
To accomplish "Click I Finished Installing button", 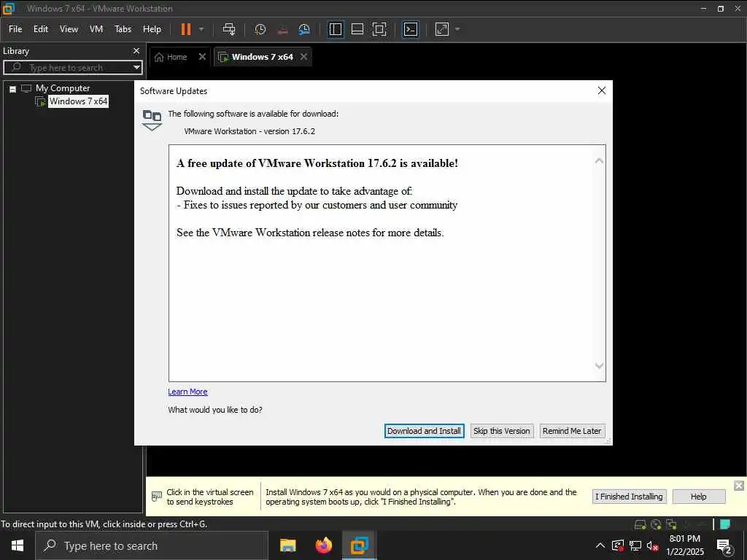I will tap(629, 497).
